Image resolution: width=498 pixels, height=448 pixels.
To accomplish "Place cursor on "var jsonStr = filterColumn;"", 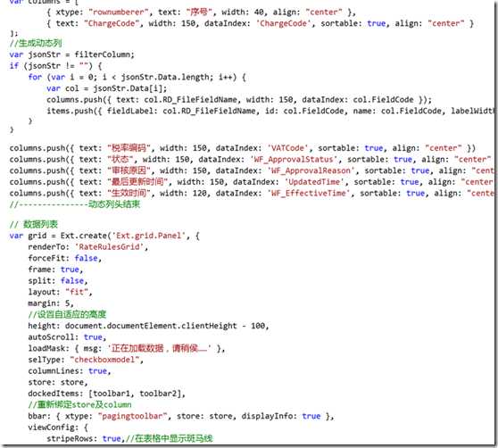I will click(x=71, y=54).
